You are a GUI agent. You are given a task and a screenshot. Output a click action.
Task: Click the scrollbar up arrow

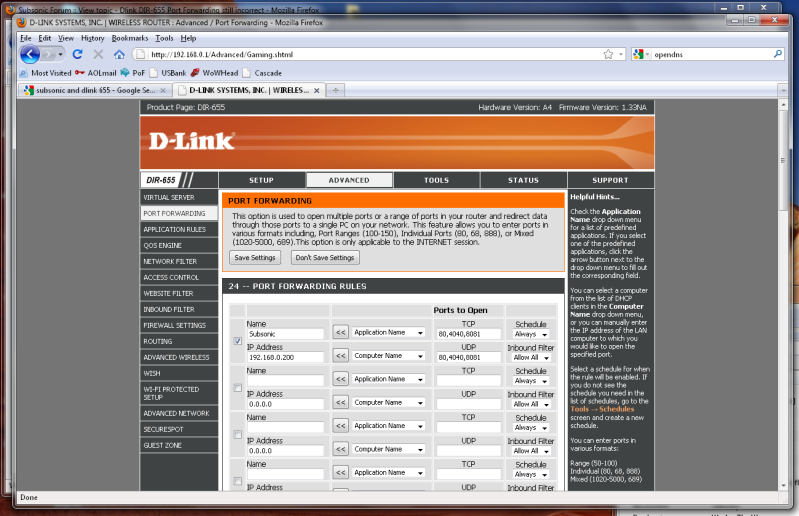tap(783, 104)
